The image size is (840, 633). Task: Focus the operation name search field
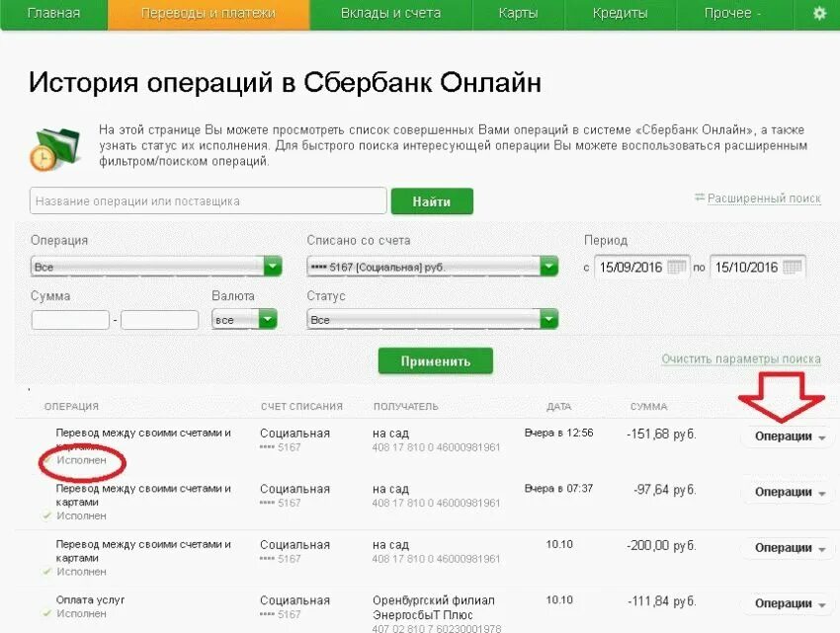click(x=209, y=200)
